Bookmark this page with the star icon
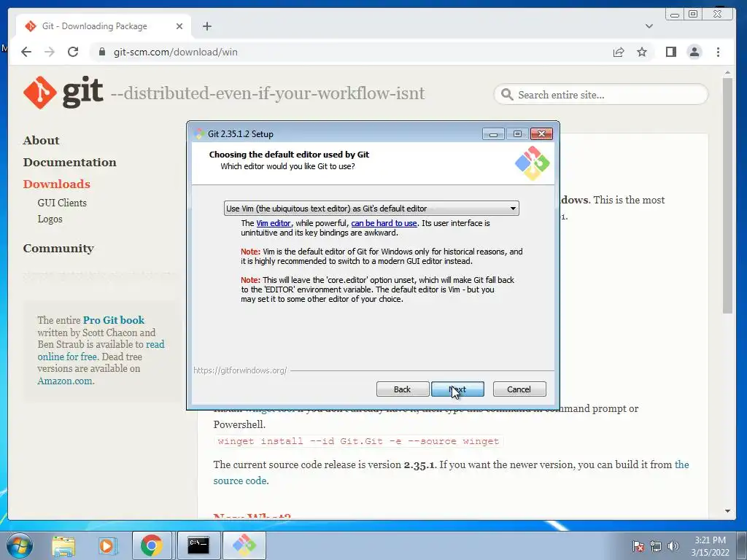The width and height of the screenshot is (747, 560). (x=642, y=52)
